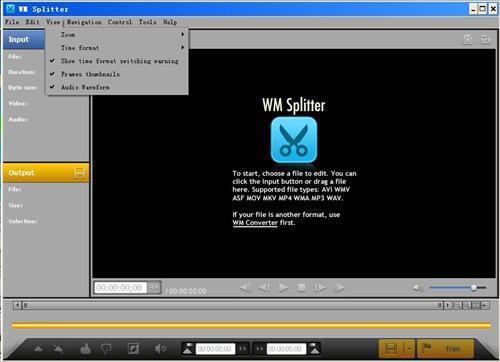Click the selection end time field
Screen dimensions: 500x362
coord(286,349)
